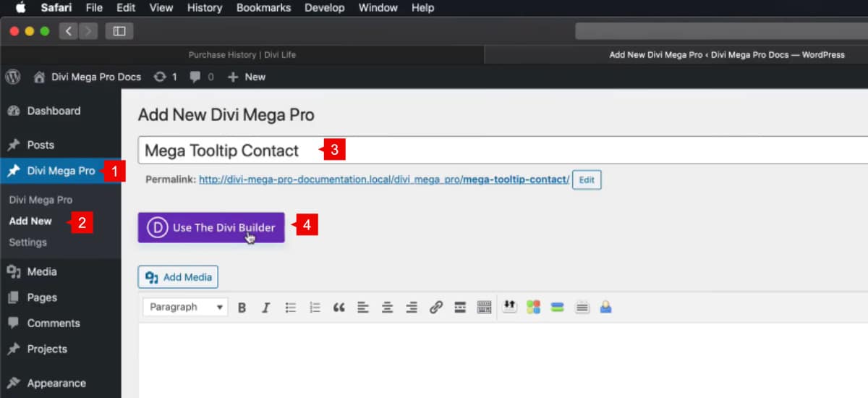The height and width of the screenshot is (398, 868).
Task: Center-align the text
Action: 388,308
